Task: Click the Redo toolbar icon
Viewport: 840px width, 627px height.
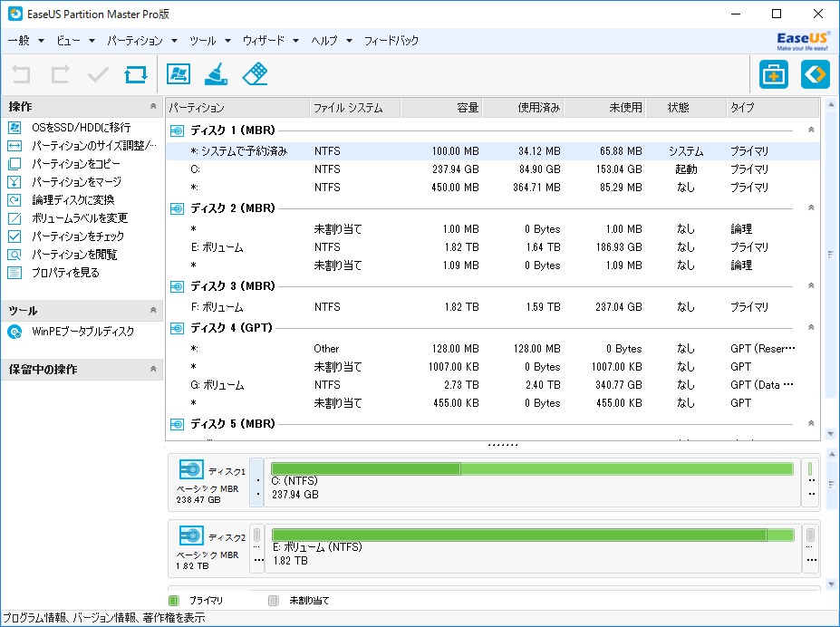Action: [x=60, y=74]
